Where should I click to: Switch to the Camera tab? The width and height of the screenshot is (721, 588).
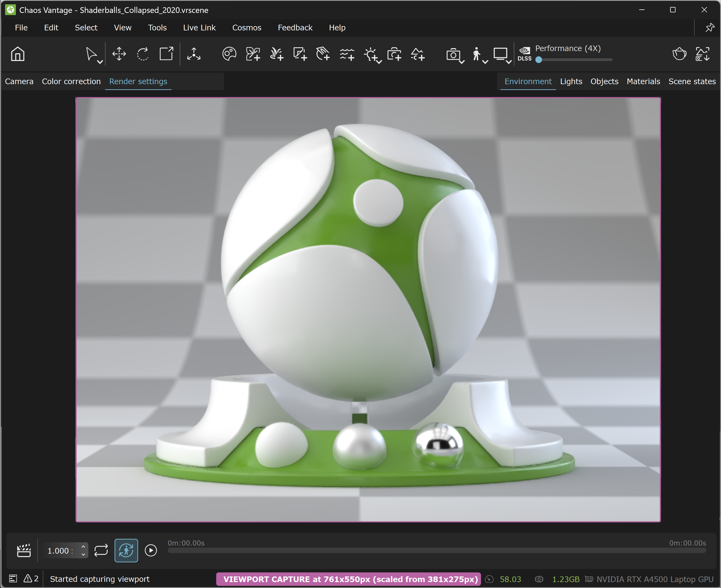coord(19,81)
